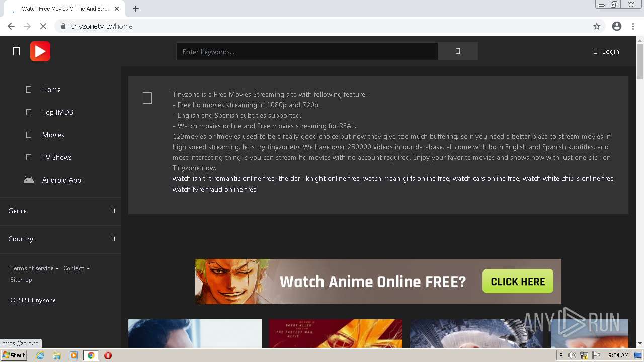Open the Contact link
The height and width of the screenshot is (362, 644).
click(x=73, y=268)
